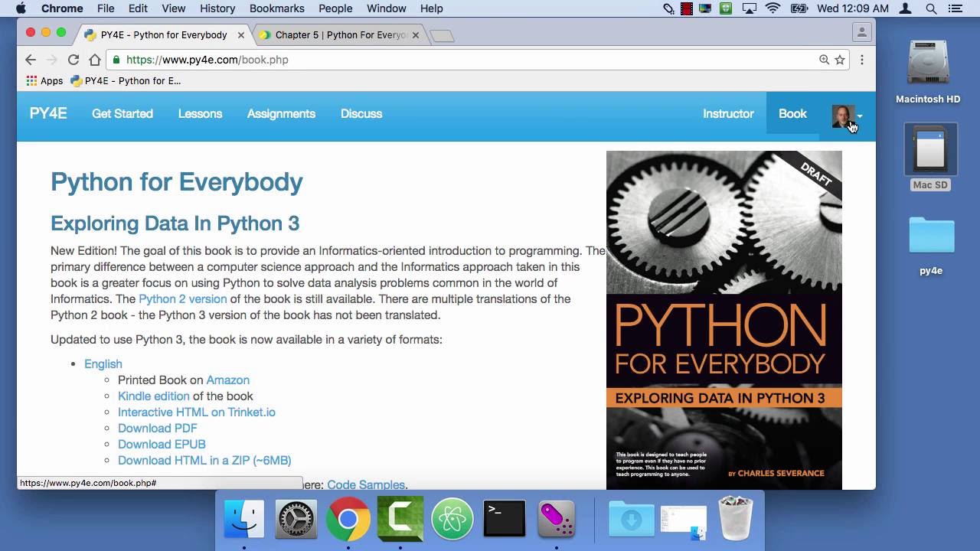Viewport: 980px width, 551px height.
Task: Open Lessons in the navbar
Action: click(200, 113)
